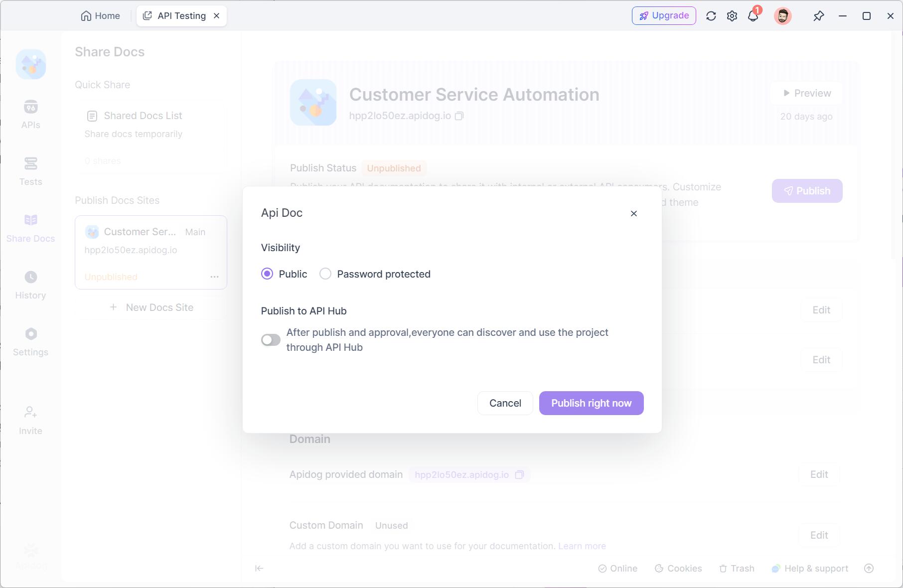Click the pin window icon

pyautogui.click(x=818, y=16)
